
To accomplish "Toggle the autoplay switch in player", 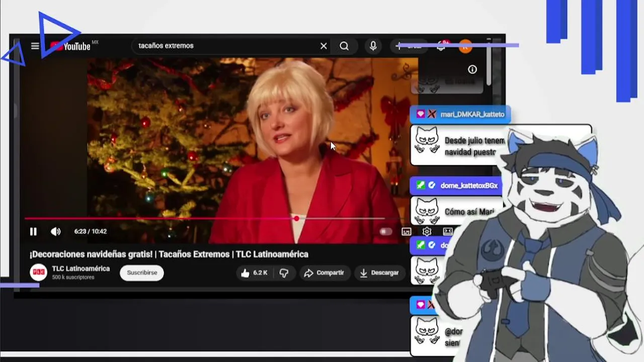I will coord(385,232).
